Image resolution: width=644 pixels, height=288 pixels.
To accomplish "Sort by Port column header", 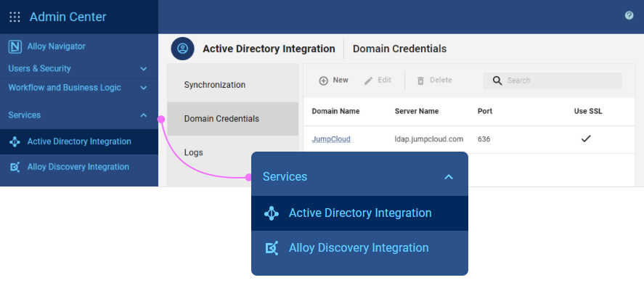I will 485,111.
